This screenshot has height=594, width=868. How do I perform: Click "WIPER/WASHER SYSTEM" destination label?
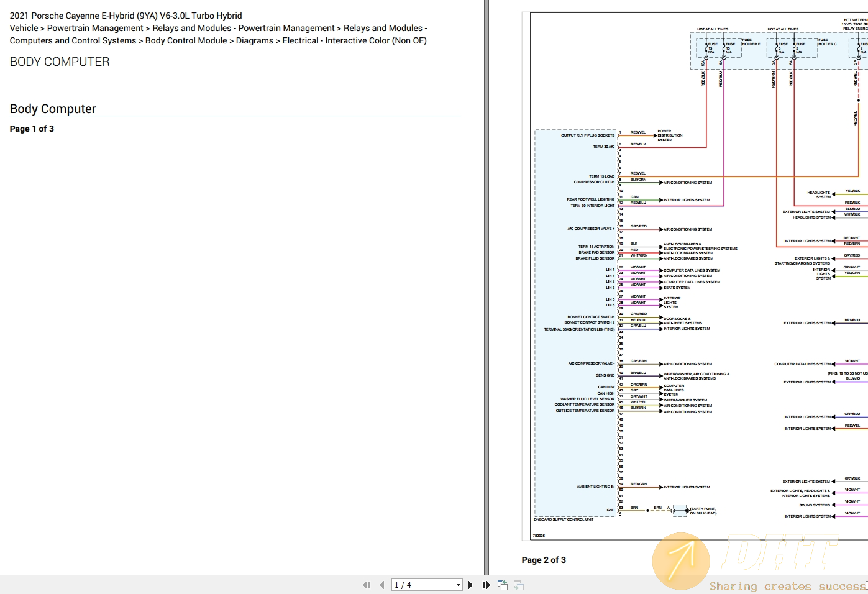[685, 400]
